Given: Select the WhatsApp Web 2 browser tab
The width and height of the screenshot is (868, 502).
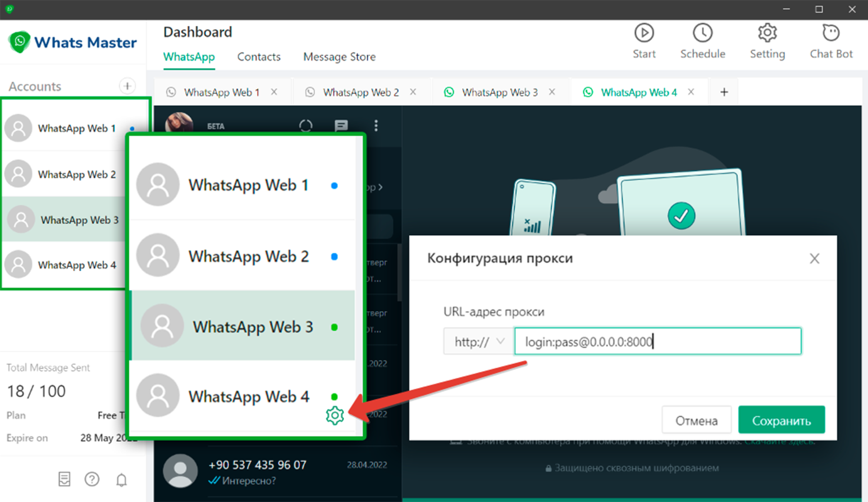Looking at the screenshot, I should (360, 93).
